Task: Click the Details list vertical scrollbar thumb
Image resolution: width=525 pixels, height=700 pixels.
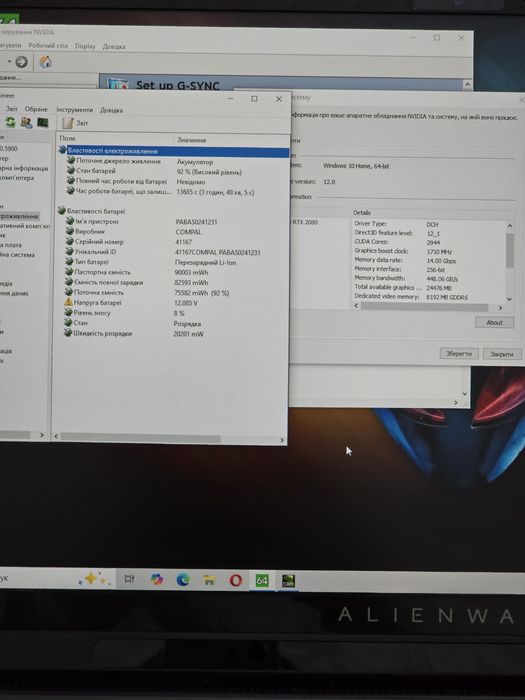Action: coord(510,250)
